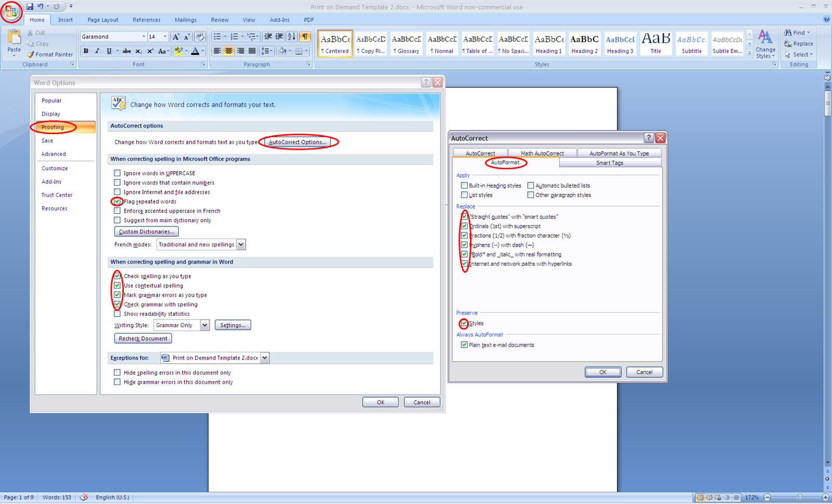Apply superscript formatting

click(150, 50)
